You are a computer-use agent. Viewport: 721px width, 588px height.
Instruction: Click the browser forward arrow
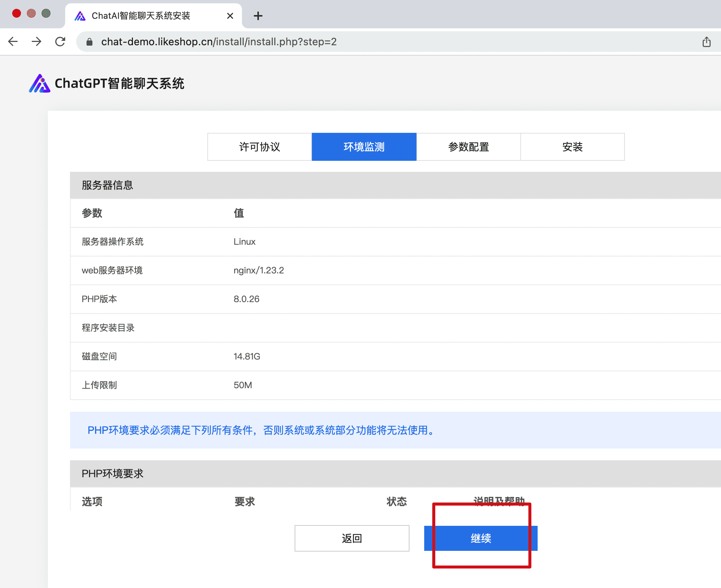pyautogui.click(x=36, y=42)
